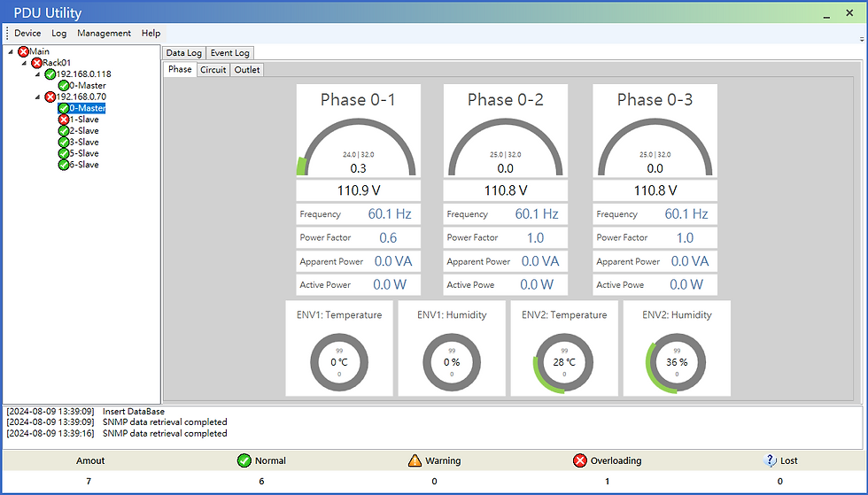
Task: Click the Phase 0-3 current gauge
Action: (655, 147)
